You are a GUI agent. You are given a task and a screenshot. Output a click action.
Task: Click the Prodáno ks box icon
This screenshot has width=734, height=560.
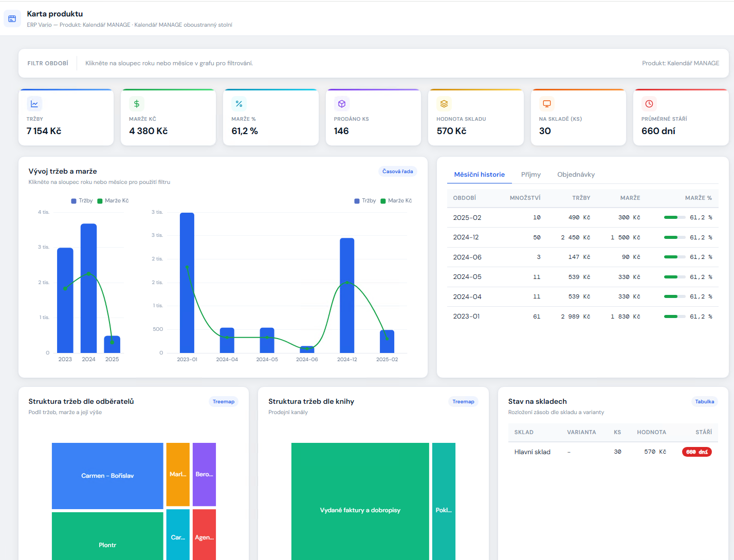(342, 104)
